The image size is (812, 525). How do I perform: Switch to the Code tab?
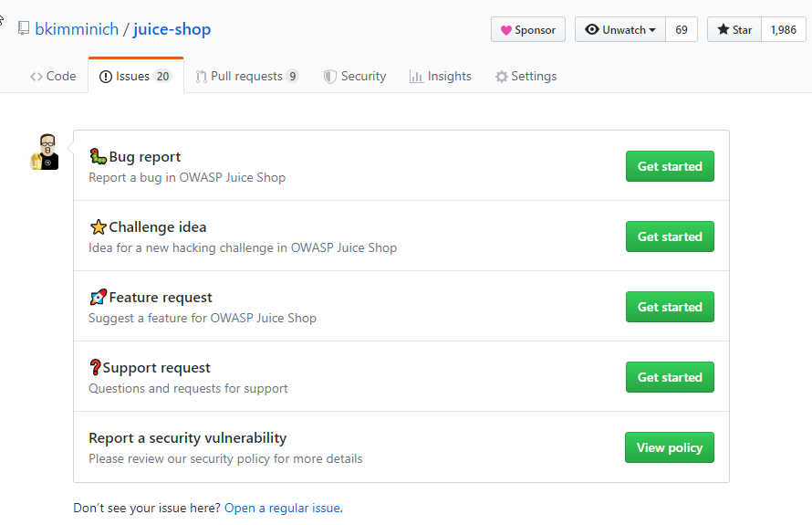coord(53,76)
